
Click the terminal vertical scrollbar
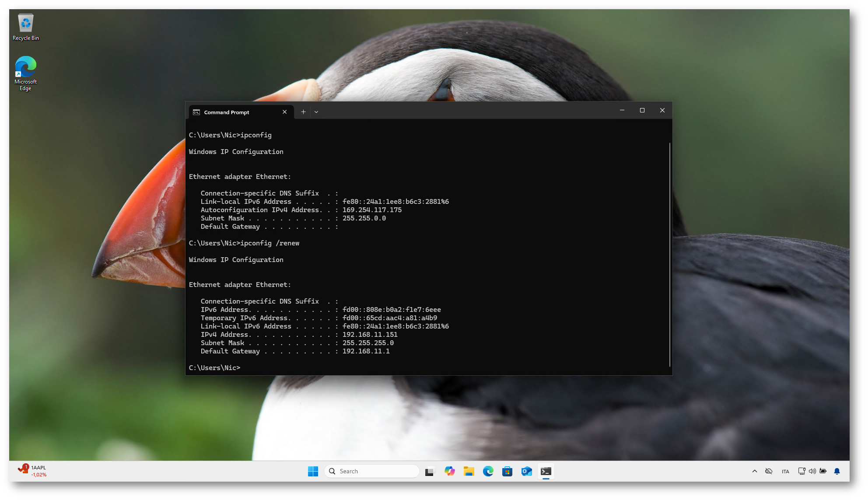tap(669, 254)
